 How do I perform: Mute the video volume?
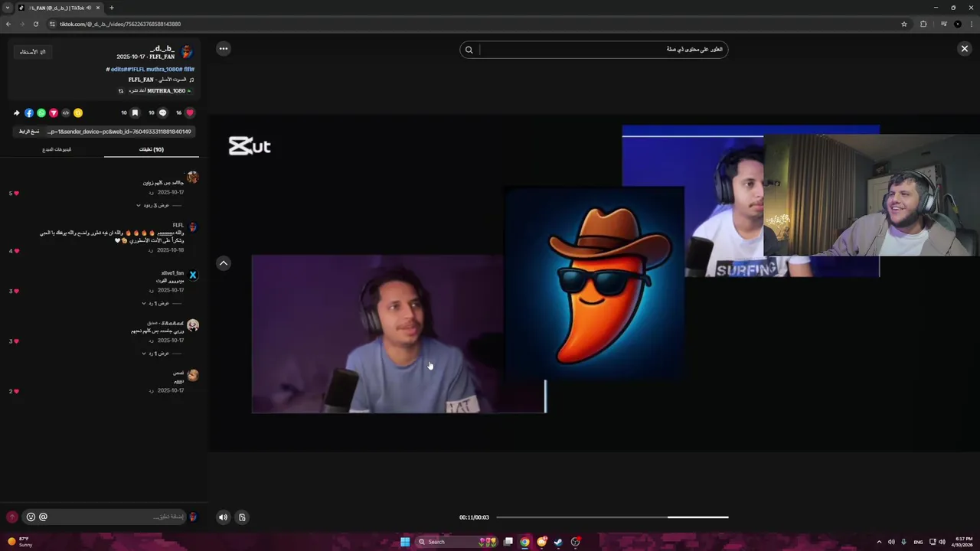pos(223,517)
